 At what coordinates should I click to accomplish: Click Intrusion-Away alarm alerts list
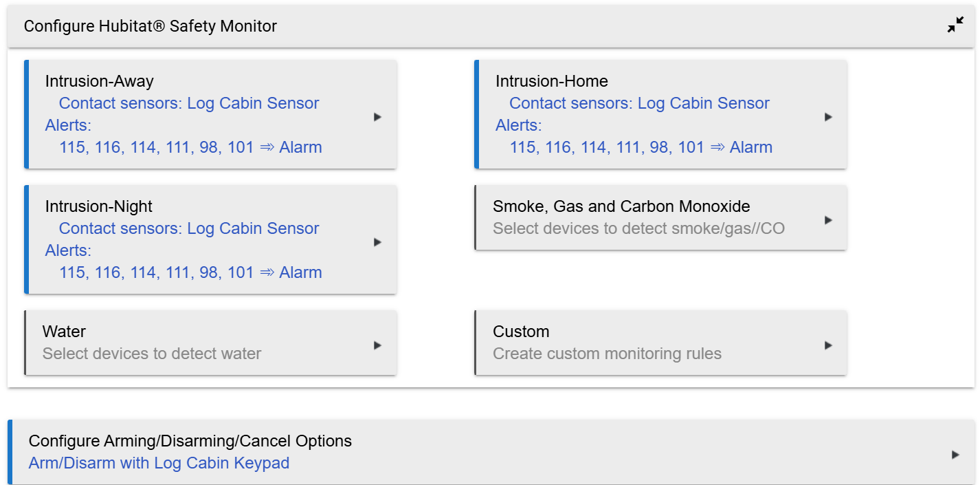(x=190, y=147)
